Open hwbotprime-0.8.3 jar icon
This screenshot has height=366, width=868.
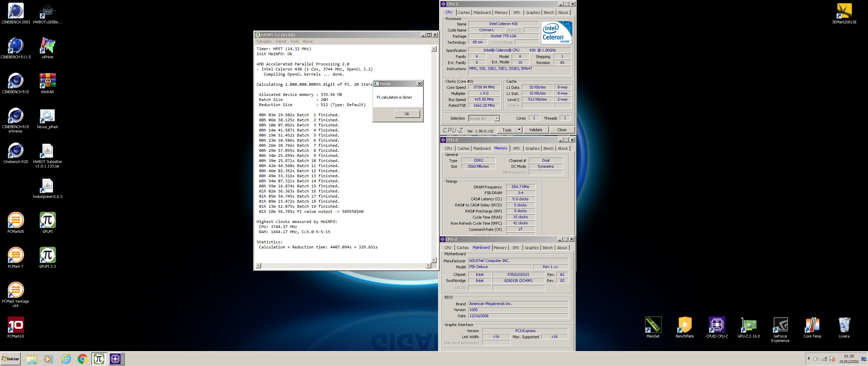pos(47,188)
